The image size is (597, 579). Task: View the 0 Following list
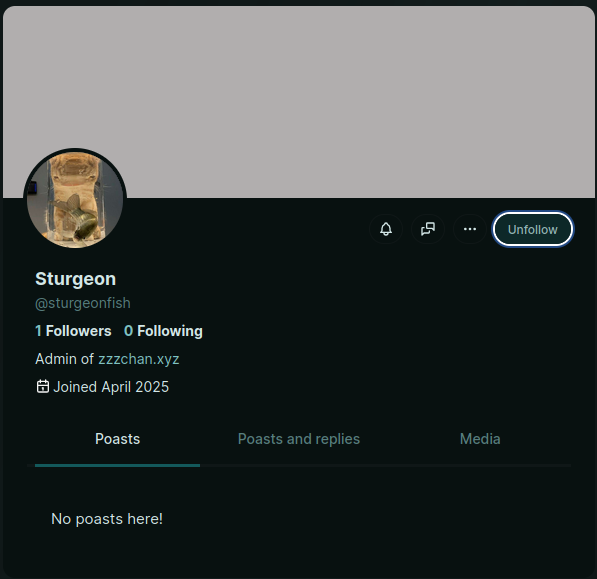click(163, 331)
